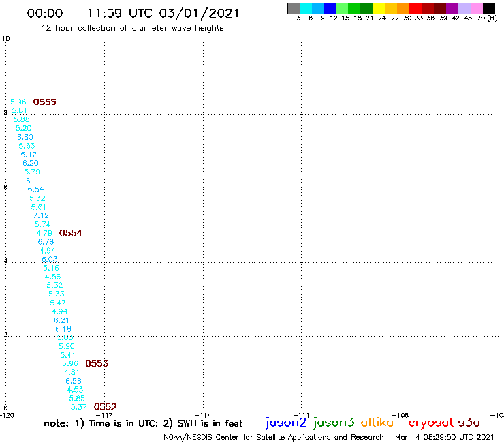Select the 5.61 wave height value
This screenshot has width=504, height=443.
(38, 207)
